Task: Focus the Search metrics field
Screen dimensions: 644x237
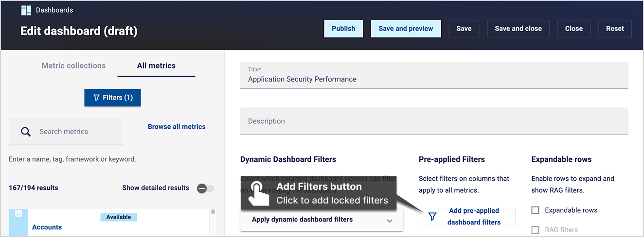Action: [x=66, y=132]
